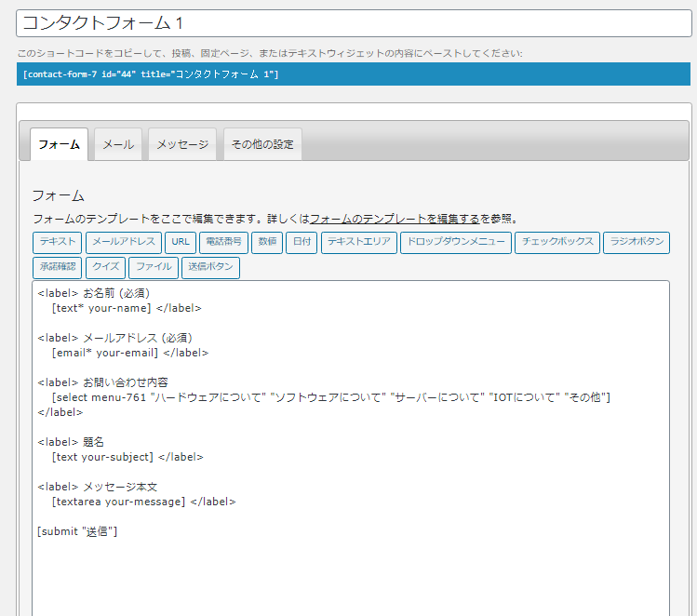
Task: Add a テキストエリア tag
Action: tap(358, 243)
